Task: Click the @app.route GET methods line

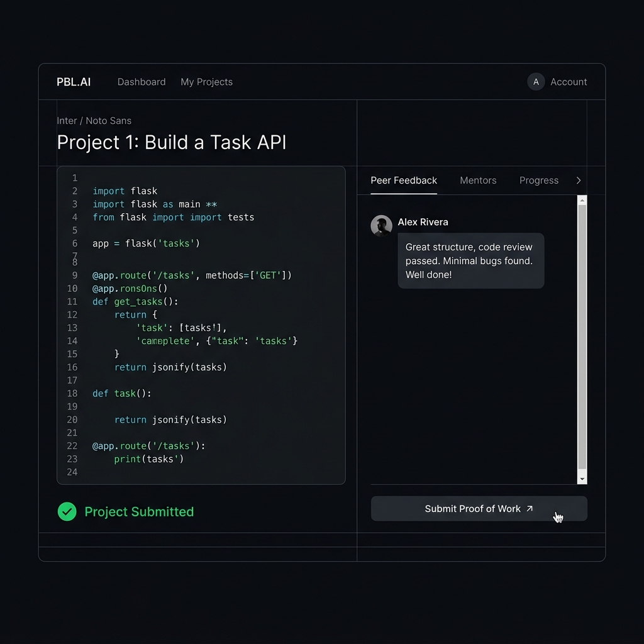Action: click(192, 275)
